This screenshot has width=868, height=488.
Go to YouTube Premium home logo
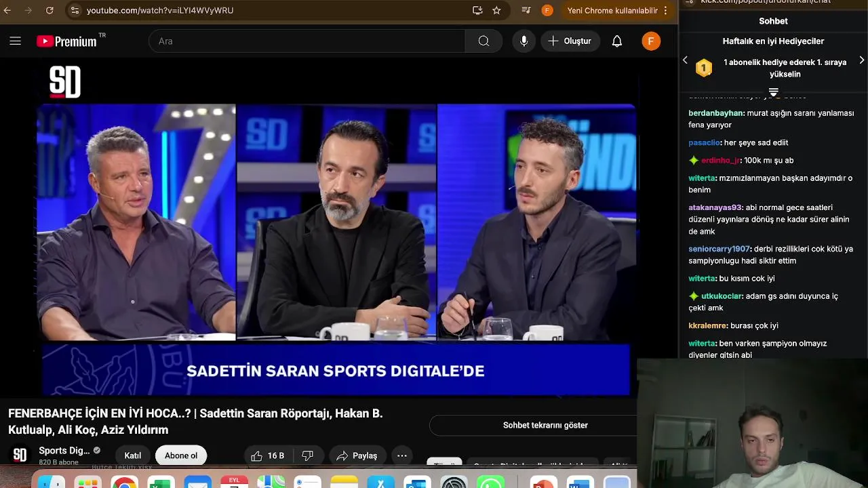pyautogui.click(x=67, y=41)
